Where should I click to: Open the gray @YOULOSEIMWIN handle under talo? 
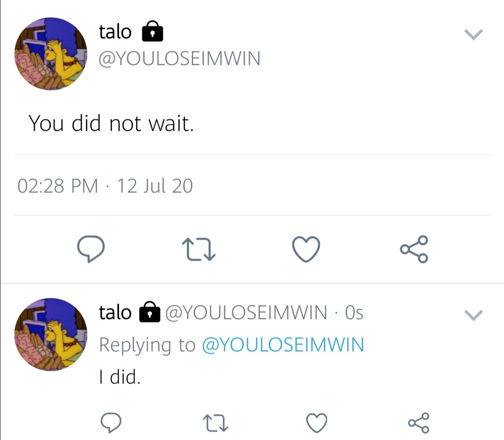(179, 58)
